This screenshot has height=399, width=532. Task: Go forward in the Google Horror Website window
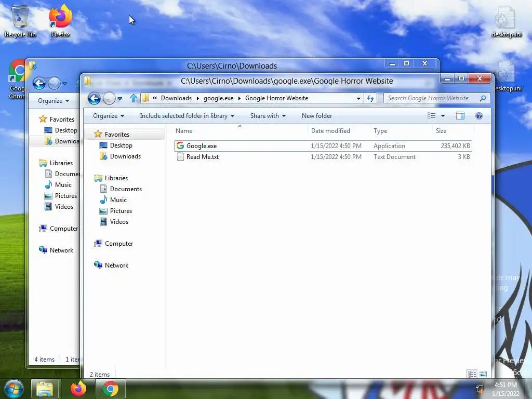[x=109, y=98]
